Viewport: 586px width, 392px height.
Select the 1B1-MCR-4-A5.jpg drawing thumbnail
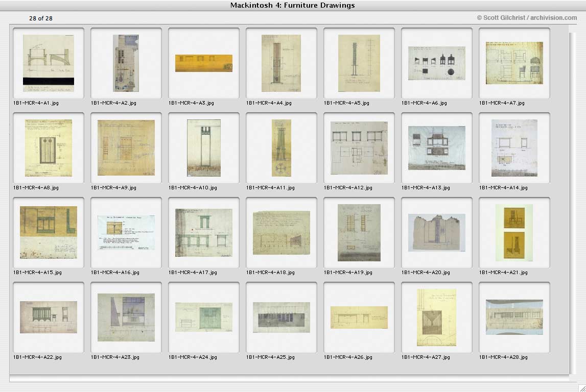[x=359, y=63]
